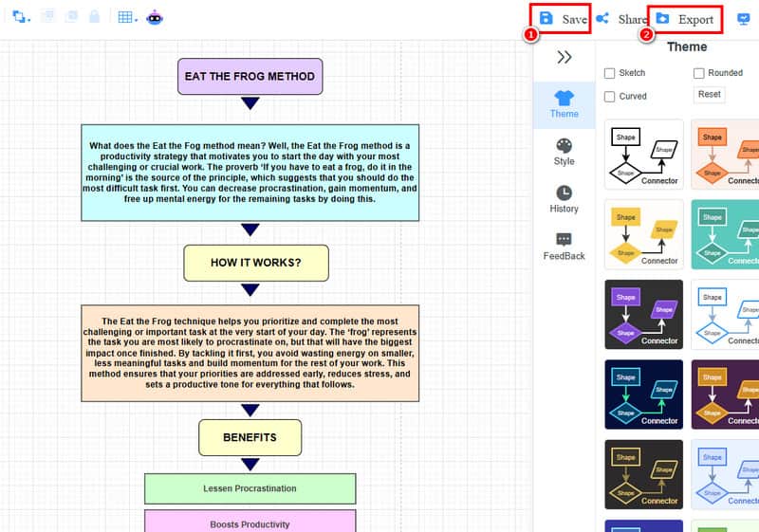Click the Save disk icon
The height and width of the screenshot is (532, 759).
546,18
